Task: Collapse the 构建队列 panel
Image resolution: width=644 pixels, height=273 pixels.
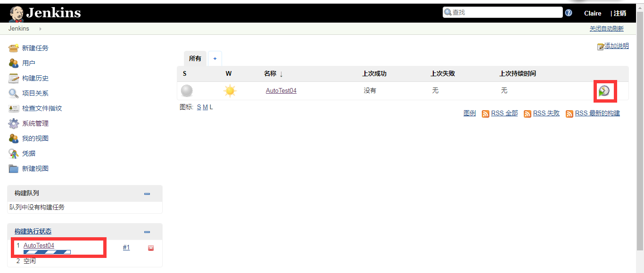Action: [147, 194]
